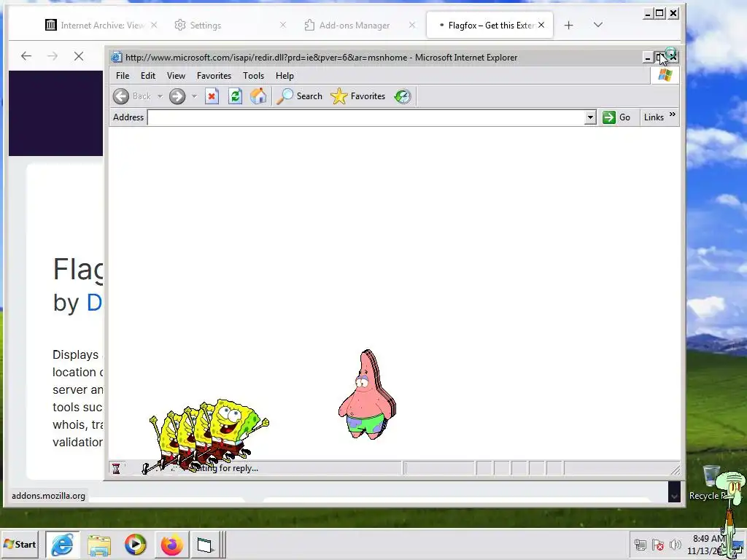Click the hourglass status bar icon
The image size is (747, 560).
116,469
